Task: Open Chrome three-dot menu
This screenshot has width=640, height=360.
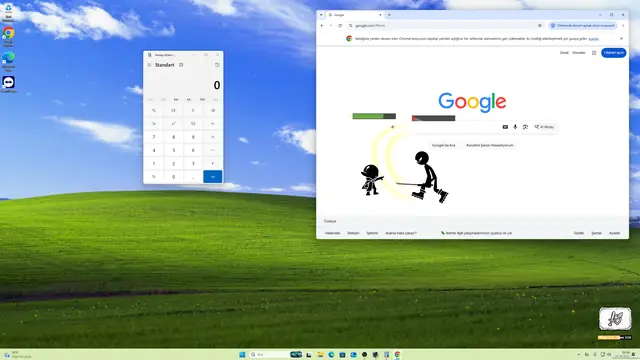Action: point(623,25)
